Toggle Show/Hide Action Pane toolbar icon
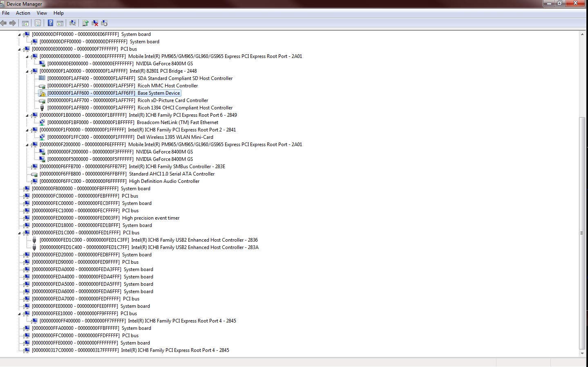The height and width of the screenshot is (367, 588). [60, 23]
